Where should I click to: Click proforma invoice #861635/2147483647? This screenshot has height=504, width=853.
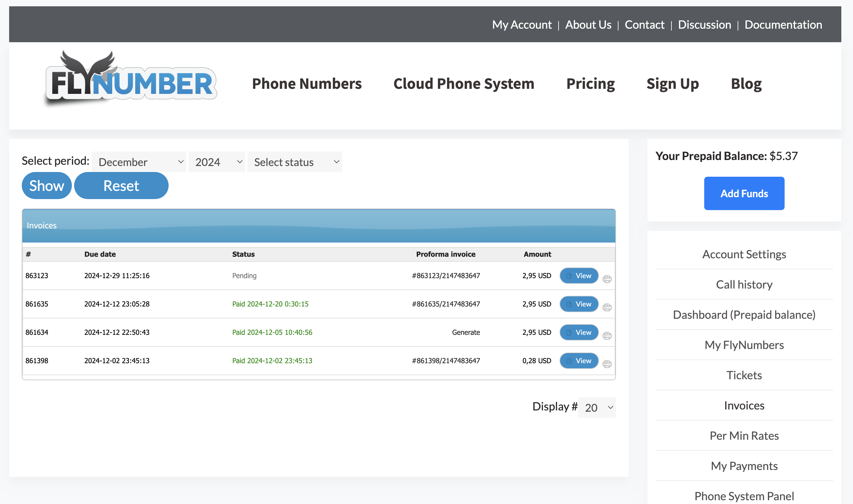(x=446, y=304)
